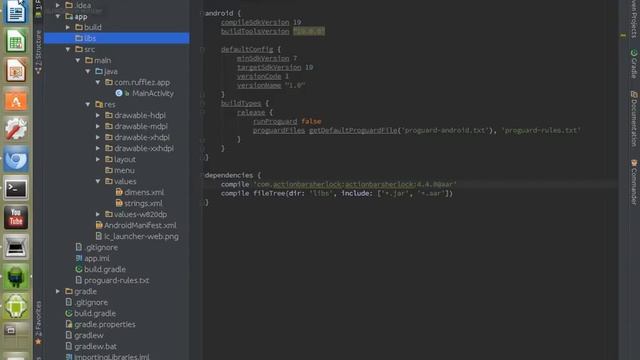Click the fileTree compile line
640x360 pixels.
pos(337,193)
